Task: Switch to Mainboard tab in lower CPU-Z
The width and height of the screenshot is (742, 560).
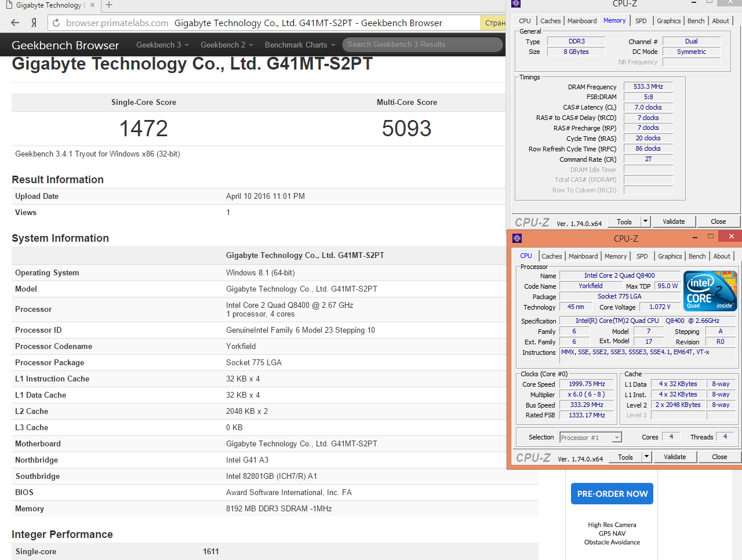Action: [x=583, y=256]
